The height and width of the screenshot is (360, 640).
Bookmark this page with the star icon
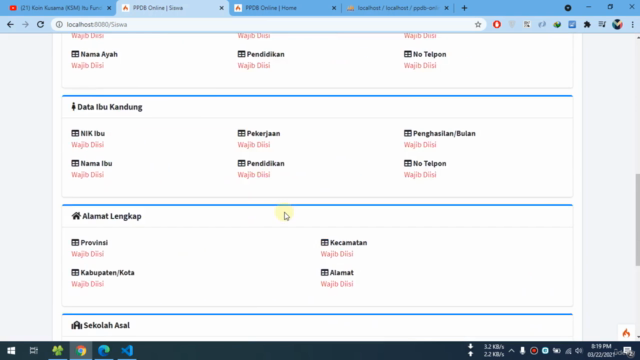pyautogui.click(x=478, y=24)
